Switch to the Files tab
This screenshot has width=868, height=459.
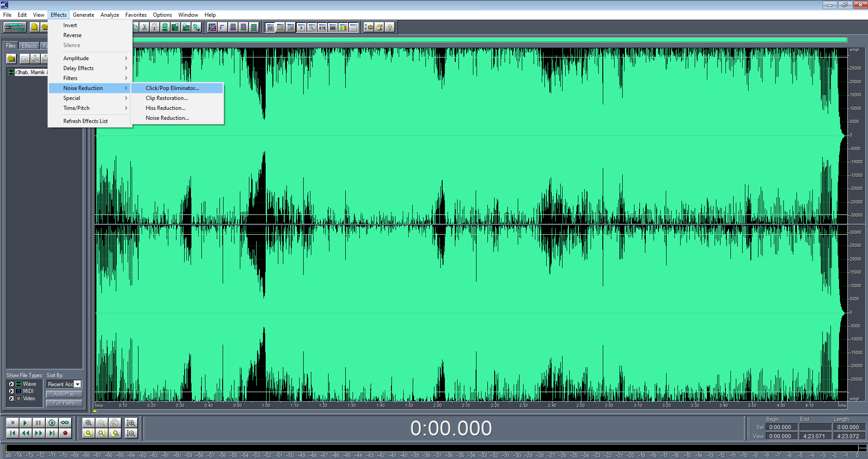tap(11, 46)
